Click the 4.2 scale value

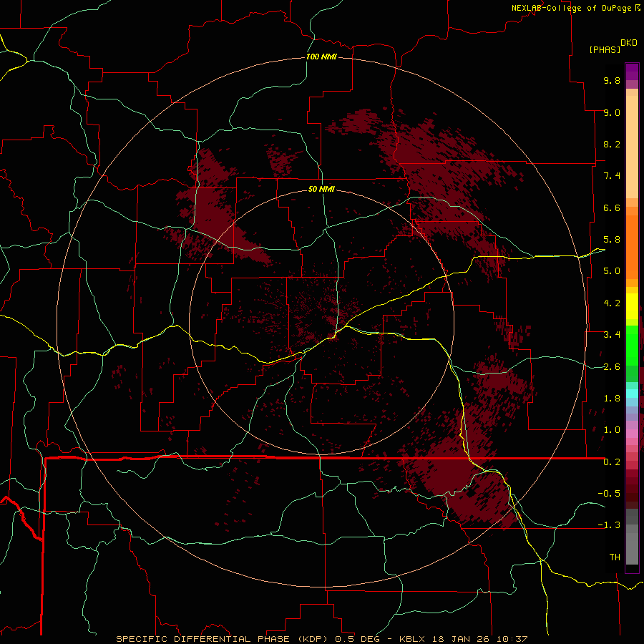tap(612, 303)
